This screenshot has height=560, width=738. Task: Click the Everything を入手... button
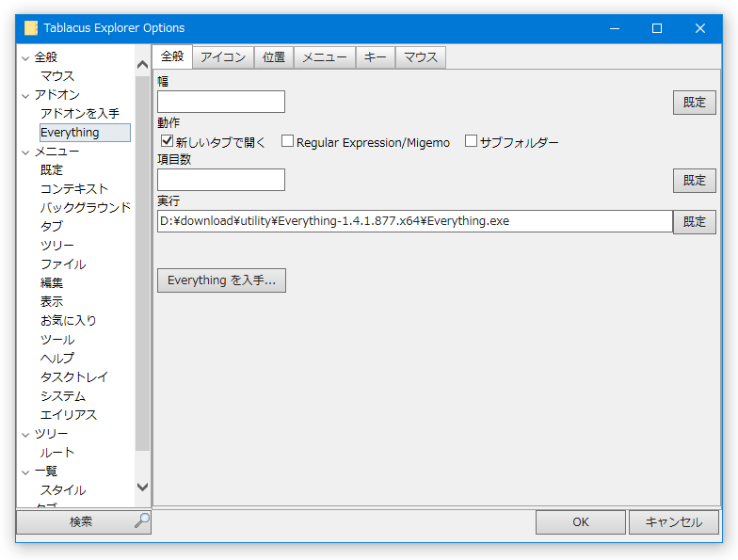pos(221,280)
